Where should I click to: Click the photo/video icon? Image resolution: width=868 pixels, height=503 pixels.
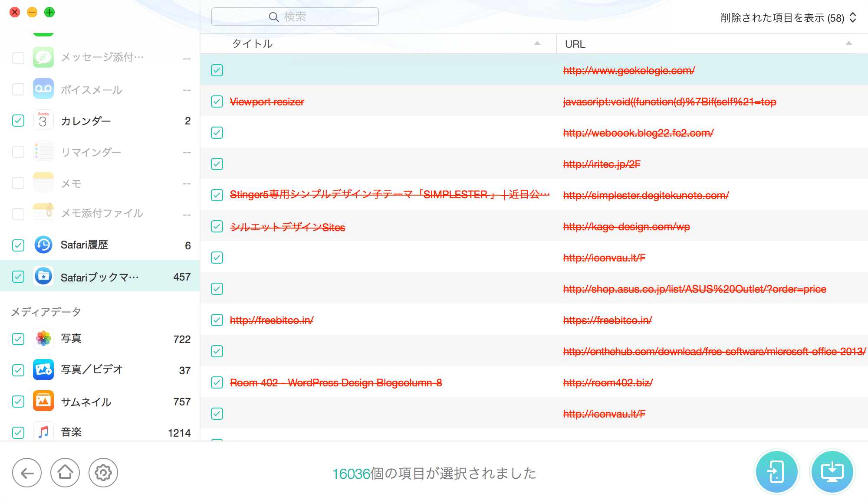(43, 370)
